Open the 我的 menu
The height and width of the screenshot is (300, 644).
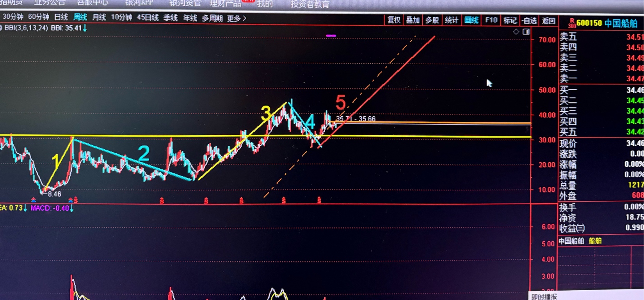(265, 4)
